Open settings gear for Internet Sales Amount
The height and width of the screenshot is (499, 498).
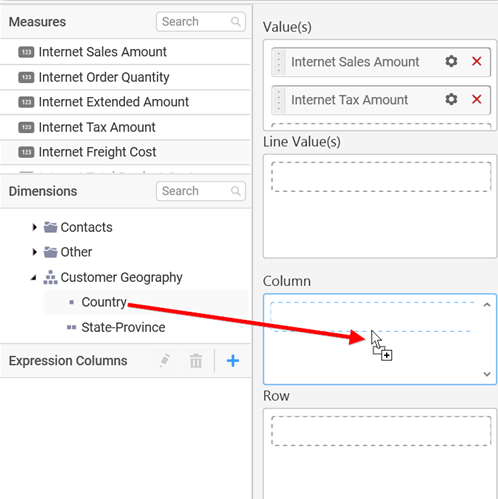pyautogui.click(x=451, y=61)
